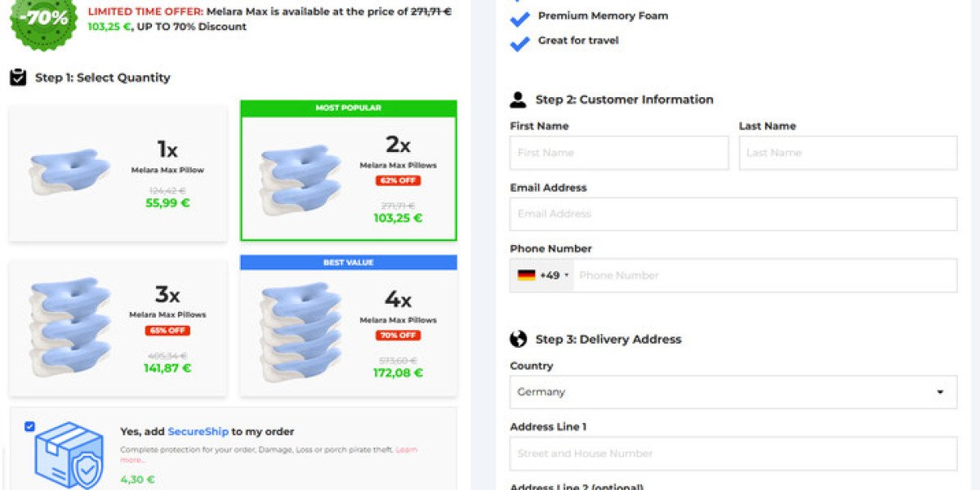Viewport: 980px width, 490px height.
Task: Click the First Name input field
Action: point(619,153)
